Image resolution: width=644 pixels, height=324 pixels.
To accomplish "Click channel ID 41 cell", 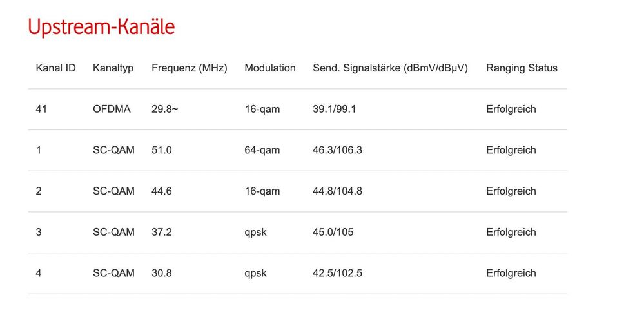I will point(41,110).
